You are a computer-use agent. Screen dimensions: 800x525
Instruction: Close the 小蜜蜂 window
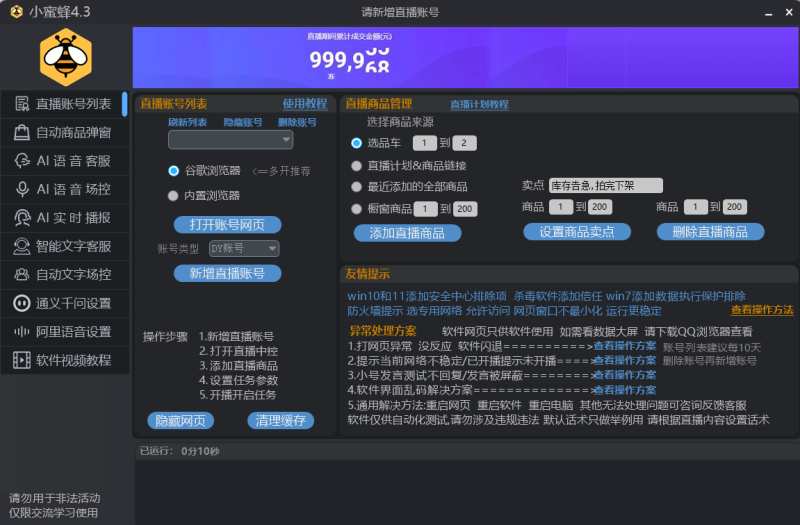(x=789, y=12)
